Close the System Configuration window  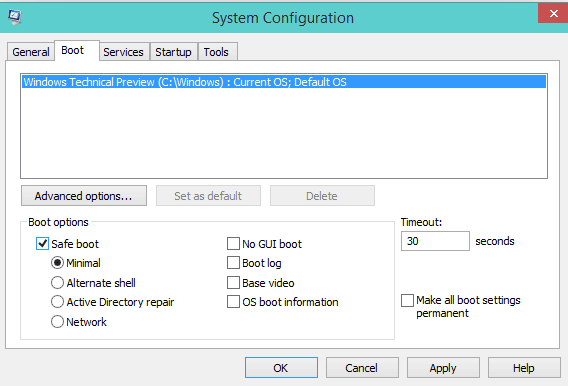[x=553, y=14]
